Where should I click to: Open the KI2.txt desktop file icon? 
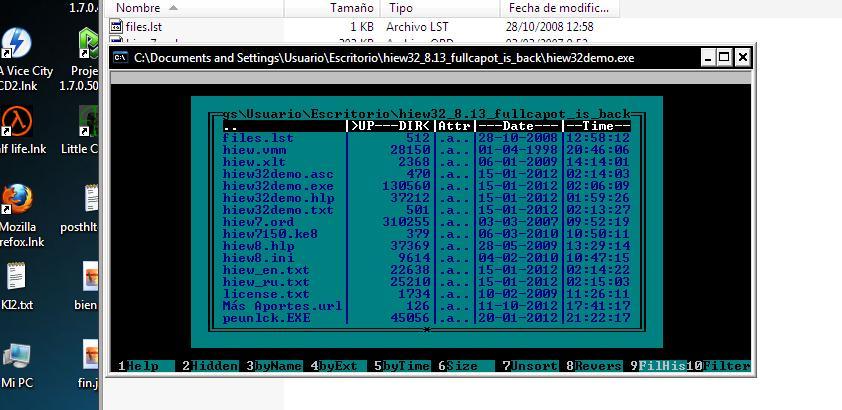click(x=16, y=277)
